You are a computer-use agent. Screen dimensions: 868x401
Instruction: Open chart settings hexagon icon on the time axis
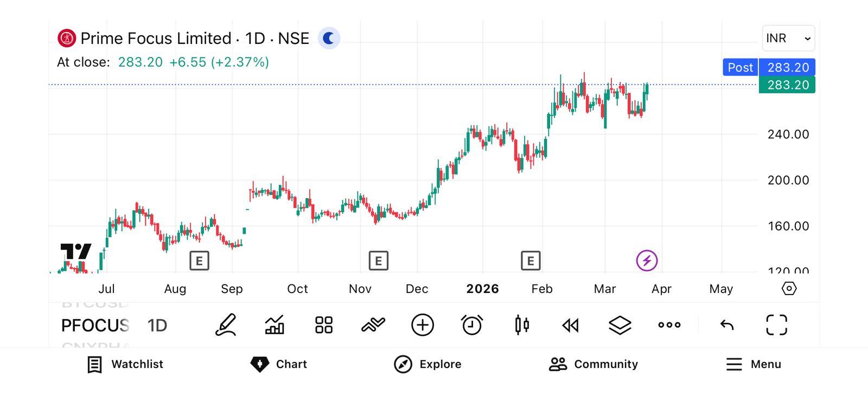tap(789, 288)
